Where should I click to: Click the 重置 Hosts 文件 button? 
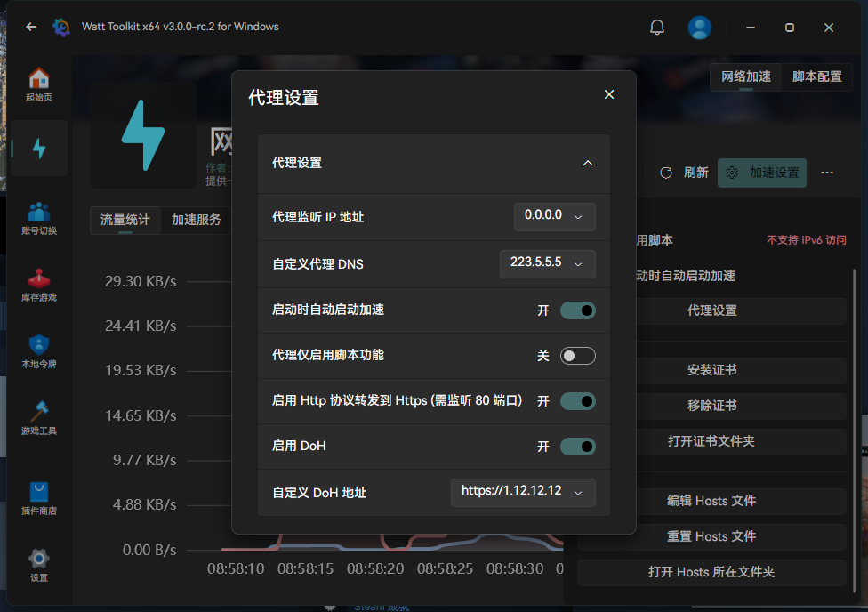point(711,536)
